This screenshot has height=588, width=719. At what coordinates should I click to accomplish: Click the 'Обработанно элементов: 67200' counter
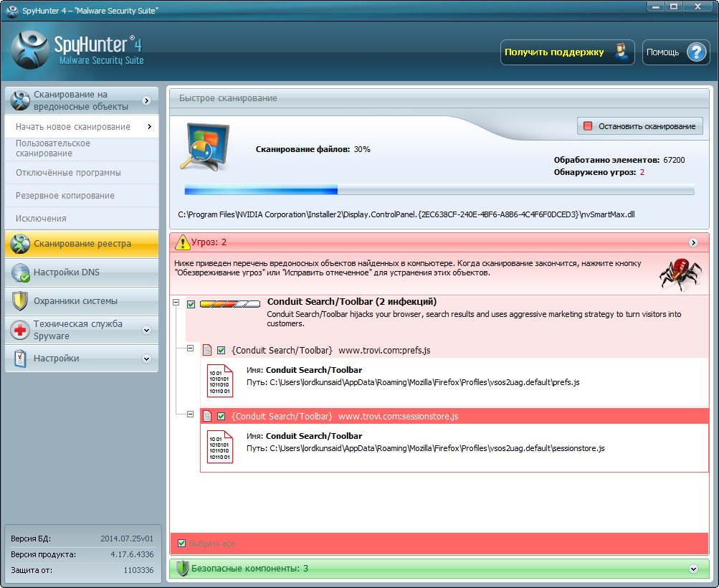(x=619, y=160)
